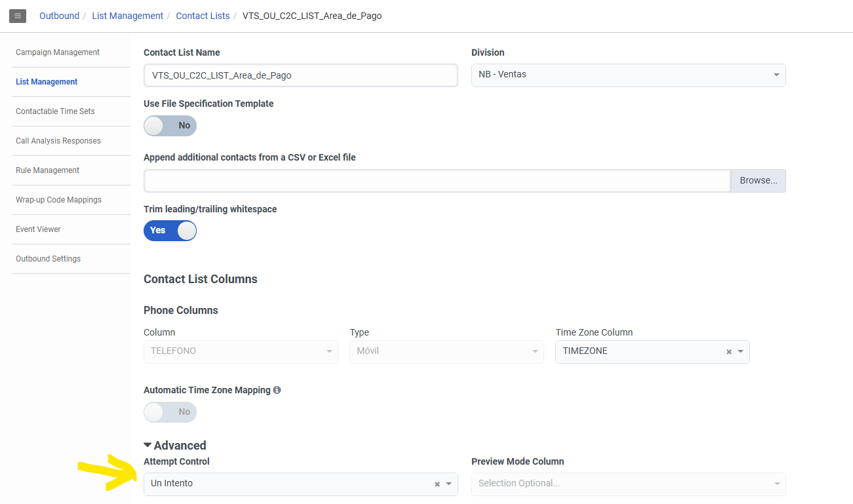Image resolution: width=853 pixels, height=504 pixels.
Task: Open Campaign Management in sidebar
Action: point(58,52)
